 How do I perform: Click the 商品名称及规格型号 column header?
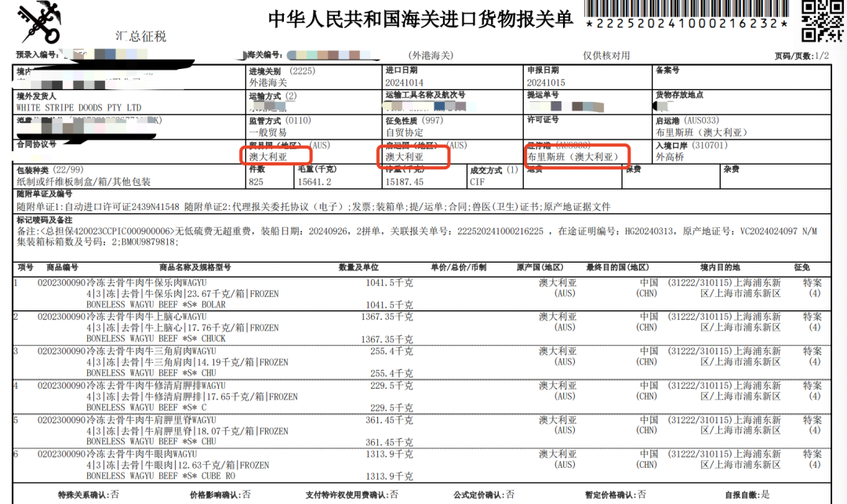(x=195, y=267)
